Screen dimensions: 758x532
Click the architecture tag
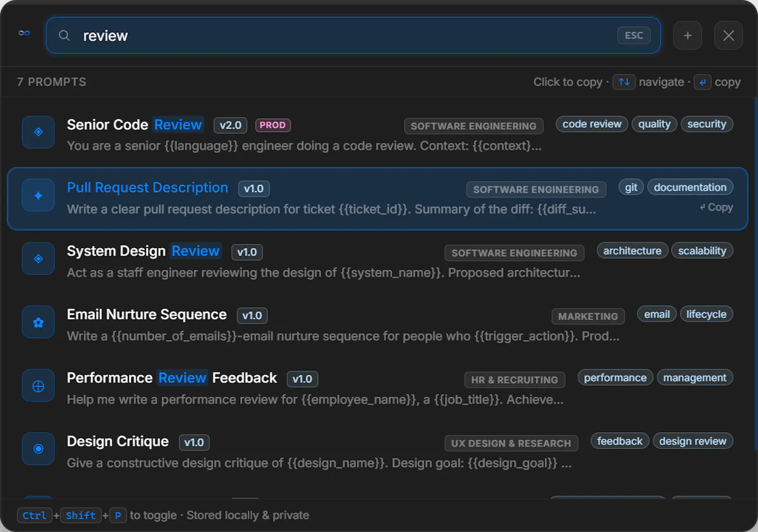(x=632, y=251)
